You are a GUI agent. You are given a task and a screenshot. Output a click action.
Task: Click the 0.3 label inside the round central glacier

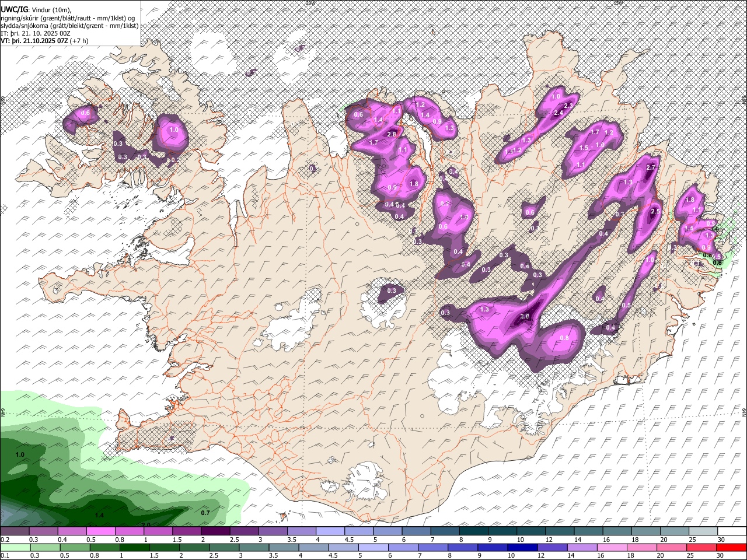(392, 290)
